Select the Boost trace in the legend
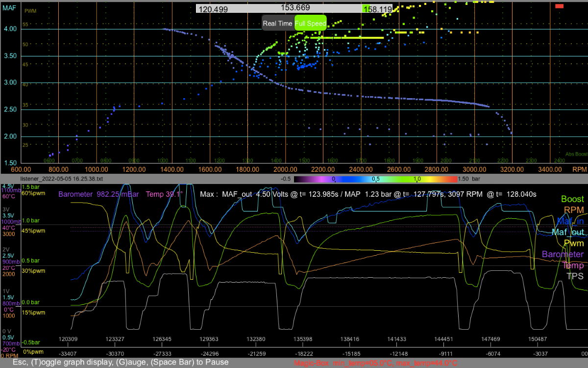Screen dimensions: 588x368 click(x=572, y=199)
